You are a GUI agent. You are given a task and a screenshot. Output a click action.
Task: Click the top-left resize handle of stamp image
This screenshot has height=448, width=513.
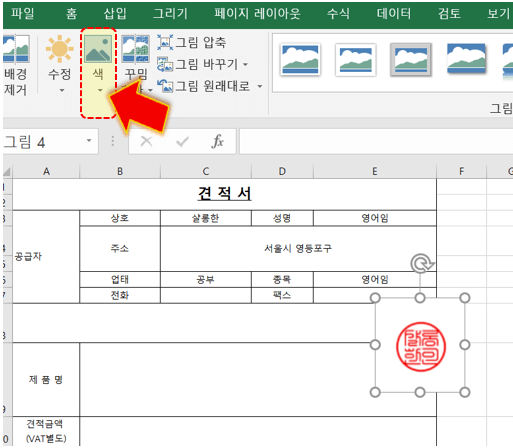pos(375,298)
